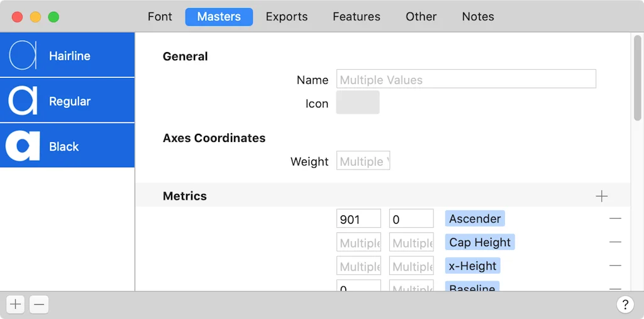Open the Features tab
This screenshot has width=644, height=319.
coord(357,17)
